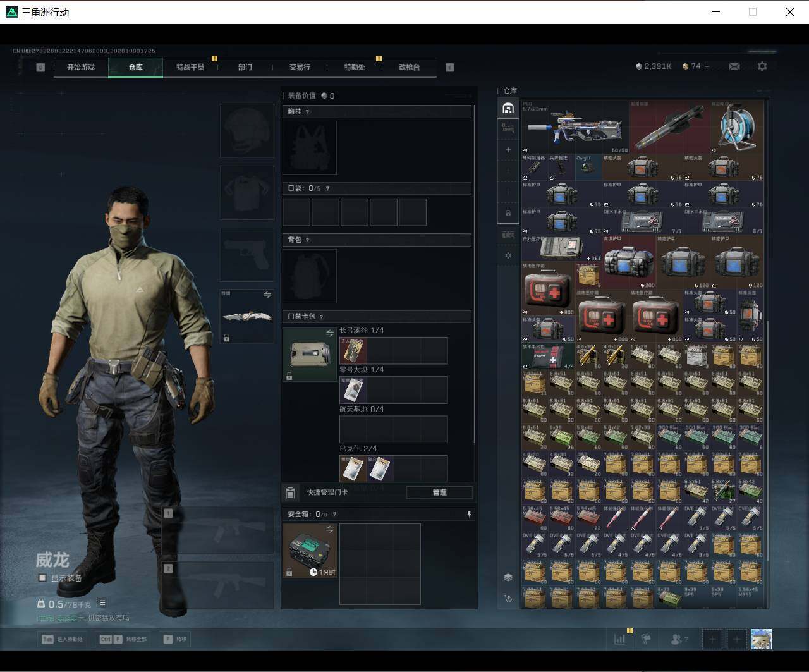Click swap arrows on the safe box
This screenshot has height=672, width=809.
[x=329, y=529]
